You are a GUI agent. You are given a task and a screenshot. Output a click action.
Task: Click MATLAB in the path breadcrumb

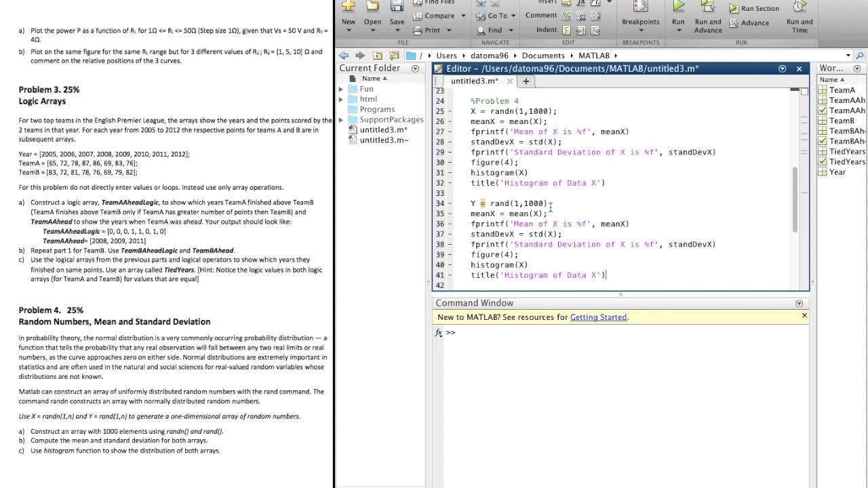594,56
